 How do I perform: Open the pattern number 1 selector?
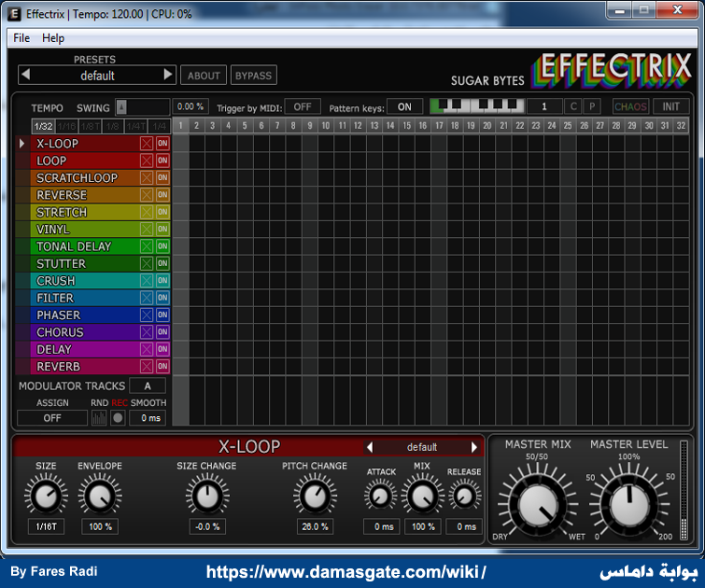tap(544, 106)
